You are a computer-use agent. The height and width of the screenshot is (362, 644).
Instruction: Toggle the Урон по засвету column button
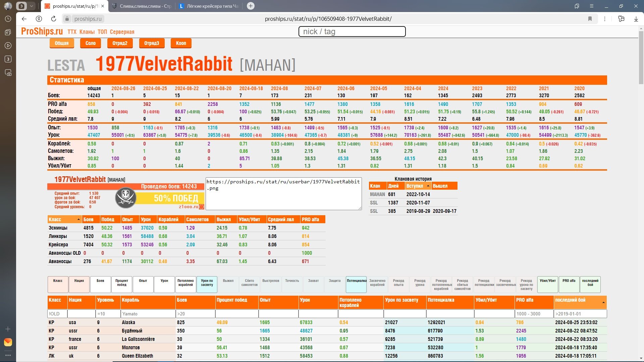(207, 284)
